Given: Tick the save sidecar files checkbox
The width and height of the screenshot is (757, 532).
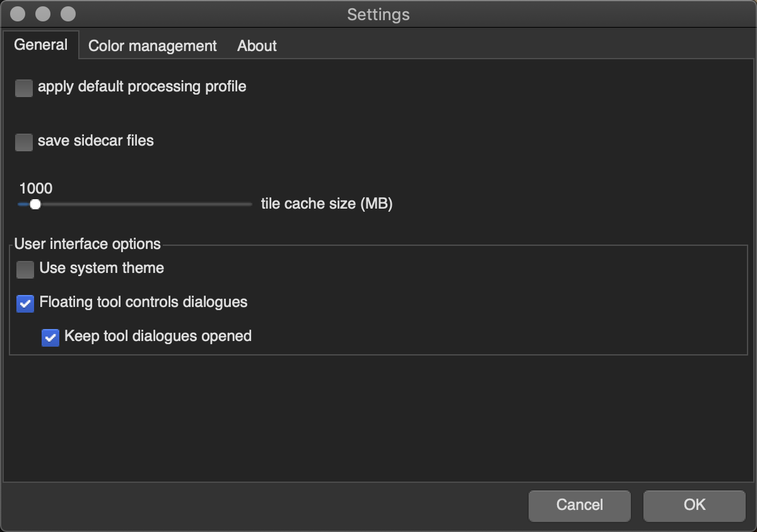Looking at the screenshot, I should coord(24,142).
